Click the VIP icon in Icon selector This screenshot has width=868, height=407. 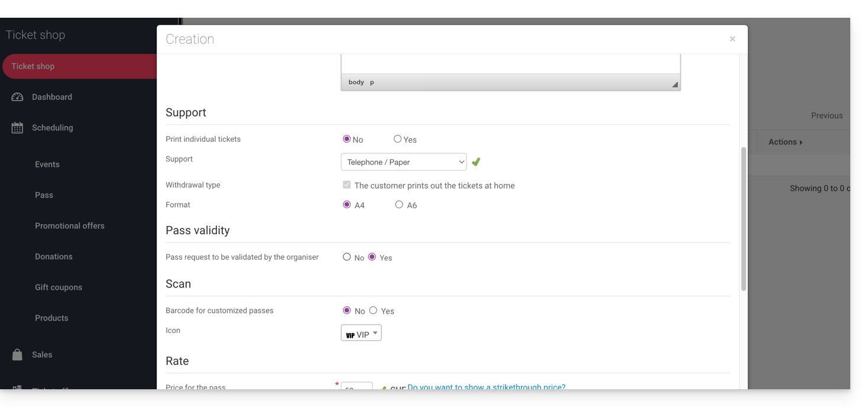[350, 335]
